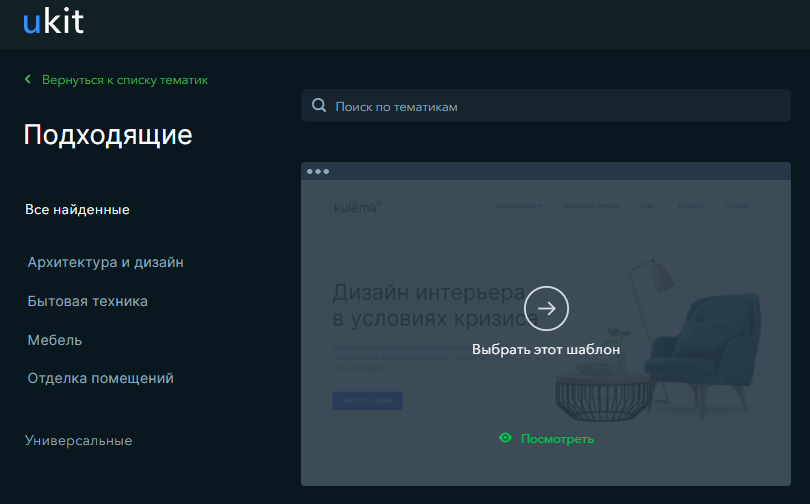Click the three browser dots in template mockup
Viewport: 810px width, 504px height.
(x=318, y=171)
